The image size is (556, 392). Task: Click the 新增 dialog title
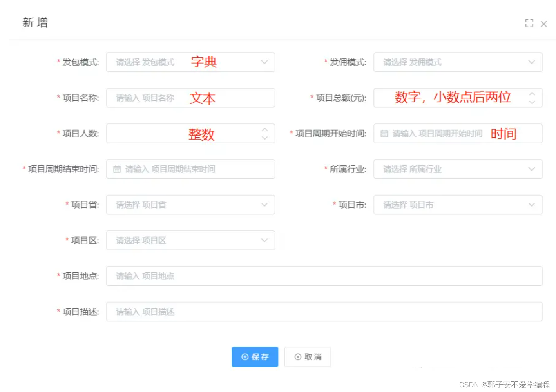[35, 23]
